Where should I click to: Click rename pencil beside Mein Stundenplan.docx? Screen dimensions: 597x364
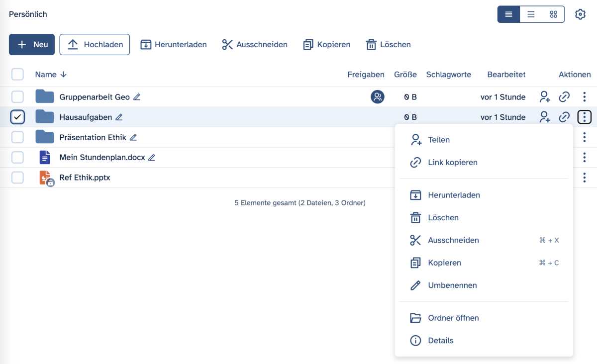pyautogui.click(x=152, y=158)
